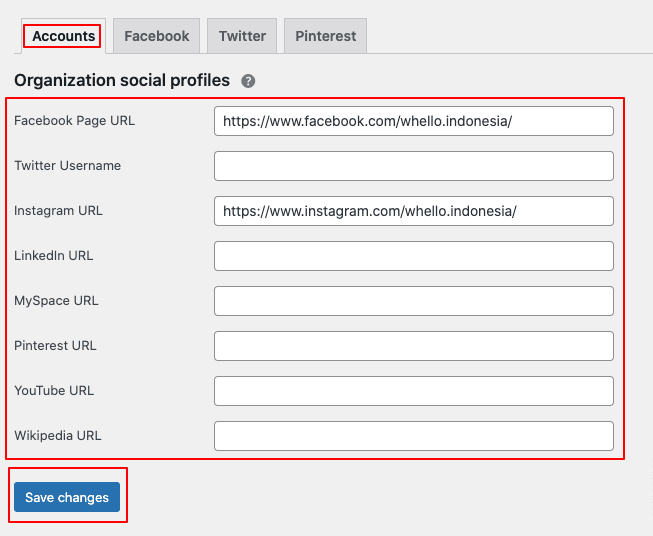The image size is (653, 536).
Task: Click the Wikipedia URL label
Action: (x=57, y=436)
